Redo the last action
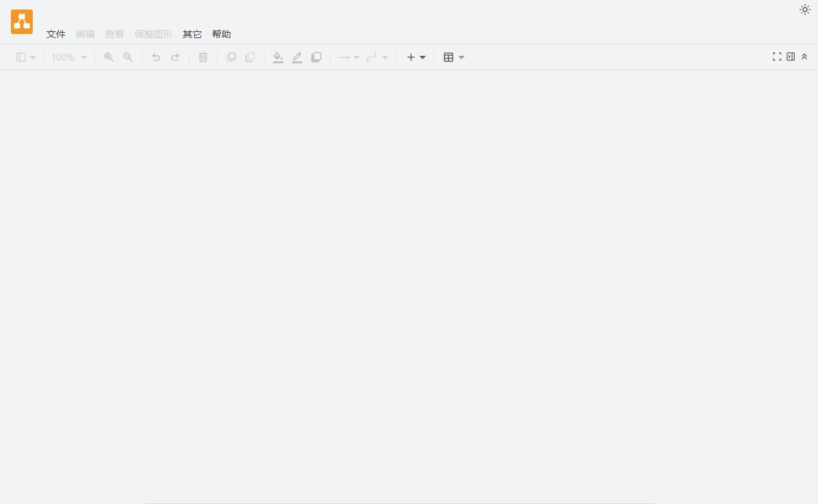Image resolution: width=818 pixels, height=504 pixels. coord(175,57)
